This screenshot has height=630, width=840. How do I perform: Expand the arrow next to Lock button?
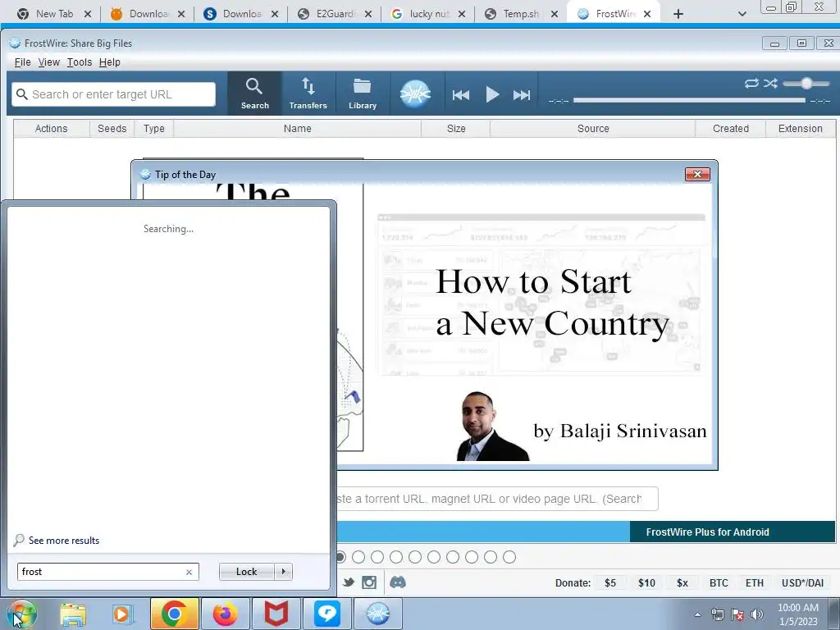click(283, 572)
